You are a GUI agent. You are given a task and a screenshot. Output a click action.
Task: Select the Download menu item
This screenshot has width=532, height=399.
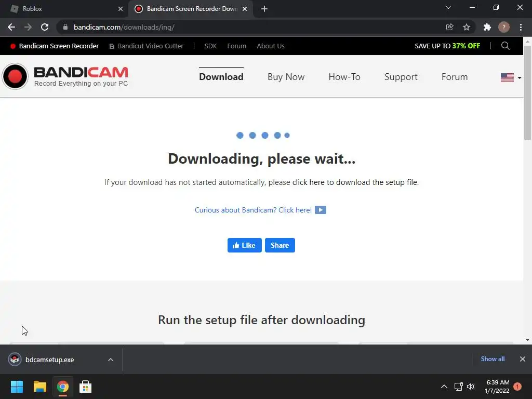(x=221, y=77)
